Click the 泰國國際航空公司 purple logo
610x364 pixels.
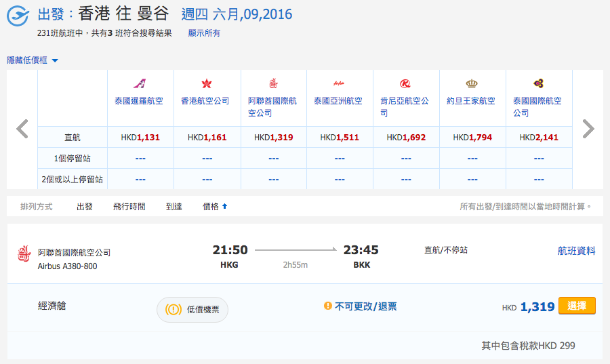538,83
